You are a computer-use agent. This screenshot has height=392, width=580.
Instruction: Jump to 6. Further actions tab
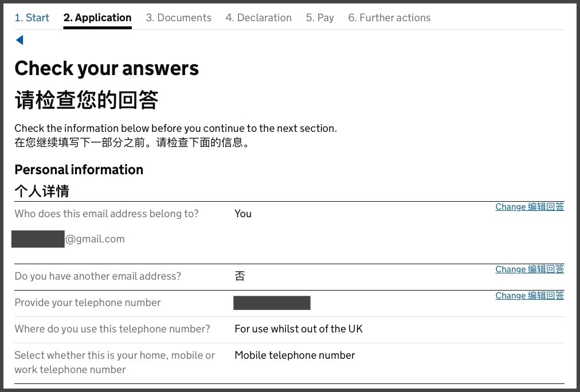click(x=389, y=18)
